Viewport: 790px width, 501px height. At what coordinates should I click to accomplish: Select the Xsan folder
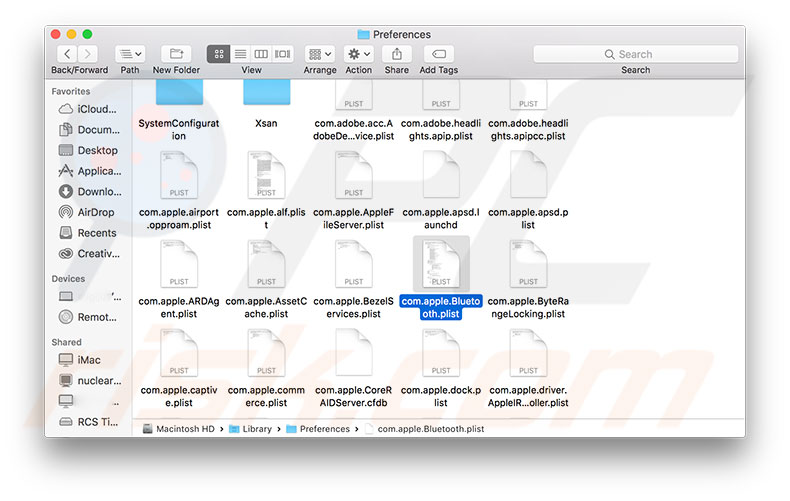[x=267, y=103]
